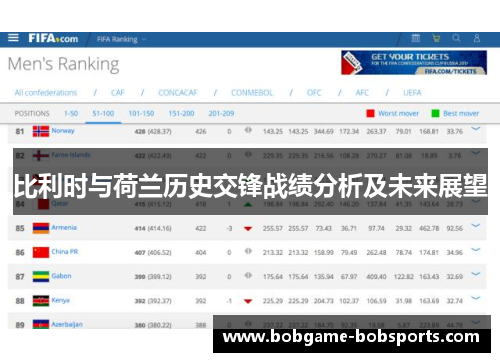Filter by the CONMEBOL confederation

(252, 93)
